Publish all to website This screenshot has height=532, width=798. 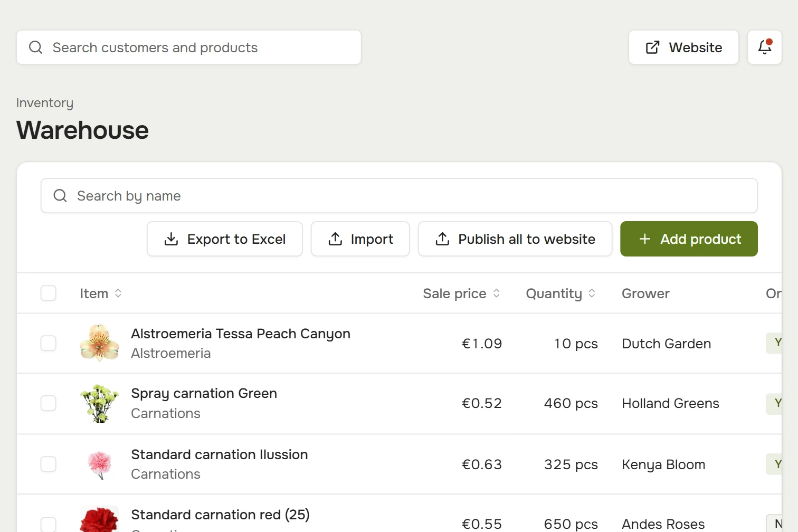click(515, 239)
